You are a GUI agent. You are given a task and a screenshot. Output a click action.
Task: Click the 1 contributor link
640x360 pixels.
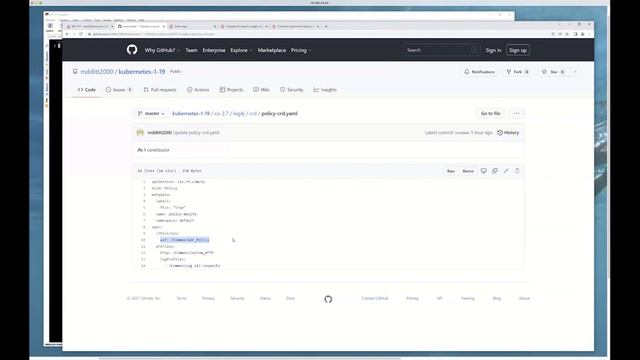pos(153,150)
